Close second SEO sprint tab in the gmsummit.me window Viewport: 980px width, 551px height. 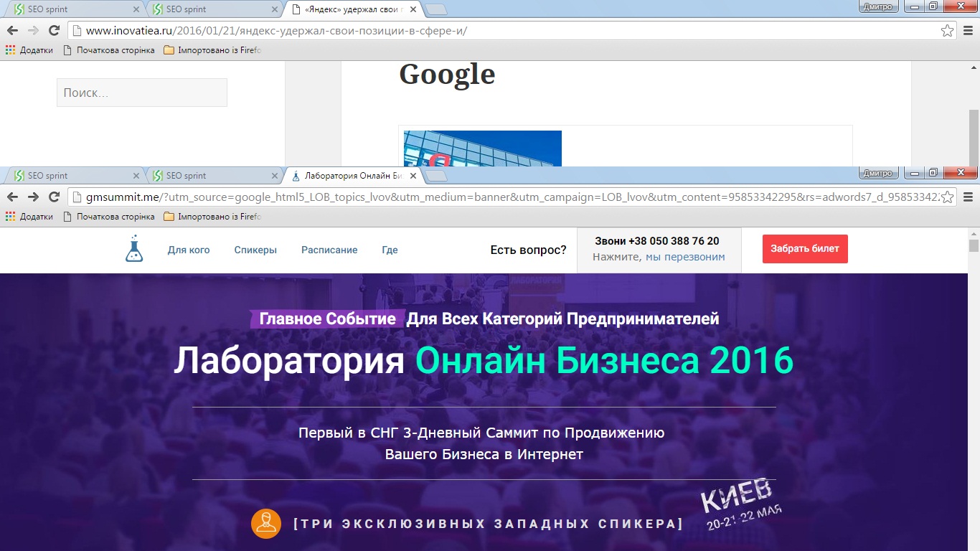tap(274, 176)
